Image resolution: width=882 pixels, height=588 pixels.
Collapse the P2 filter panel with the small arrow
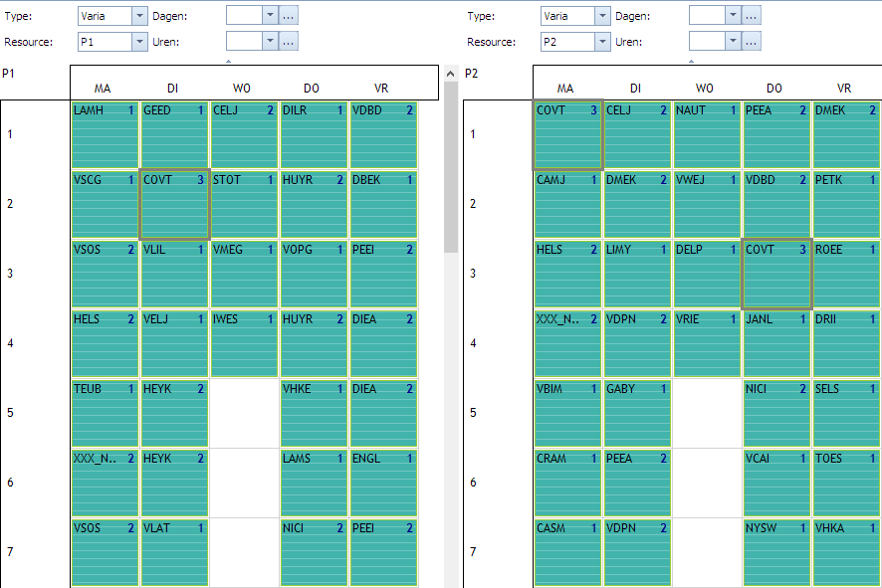pos(691,61)
